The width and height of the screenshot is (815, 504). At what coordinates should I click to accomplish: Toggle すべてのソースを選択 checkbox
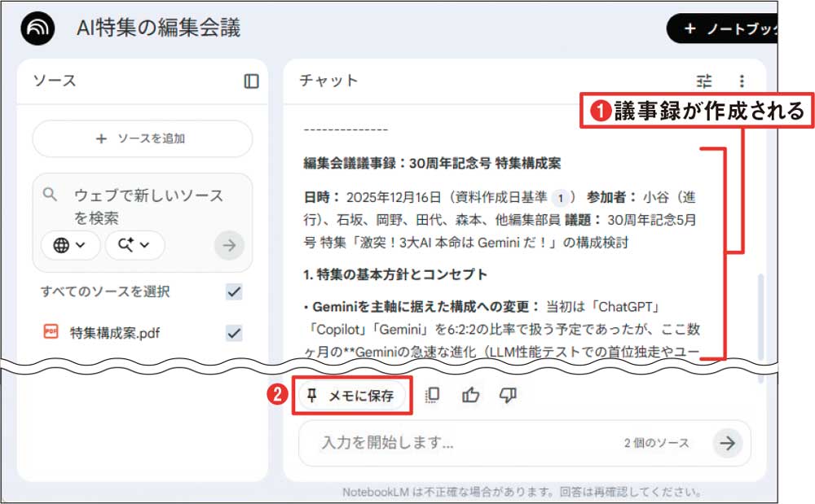[x=234, y=291]
